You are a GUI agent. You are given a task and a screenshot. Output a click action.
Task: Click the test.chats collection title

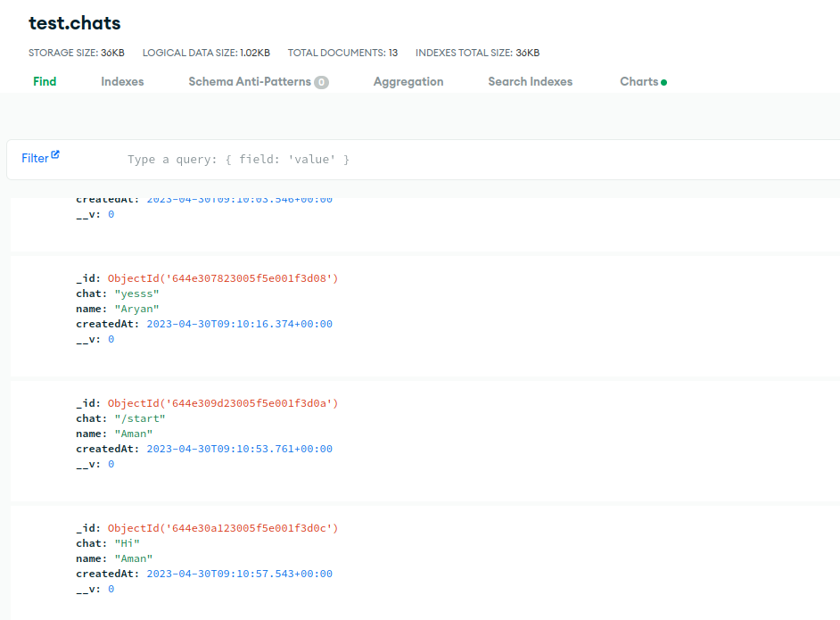[x=74, y=22]
